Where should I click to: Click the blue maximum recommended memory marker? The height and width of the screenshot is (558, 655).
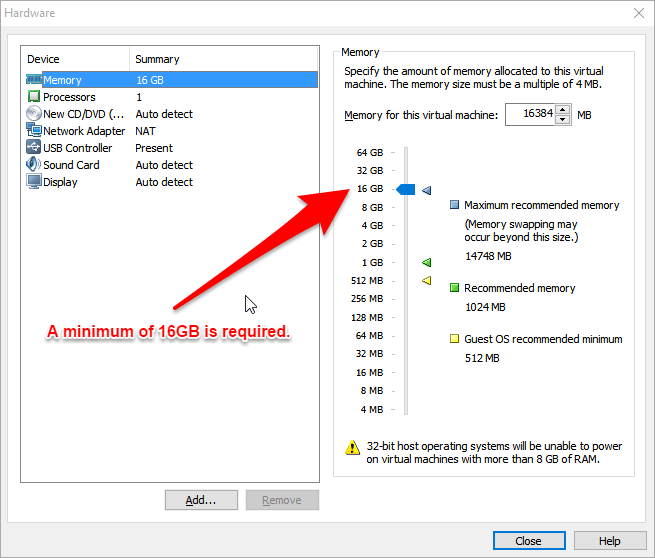point(427,190)
